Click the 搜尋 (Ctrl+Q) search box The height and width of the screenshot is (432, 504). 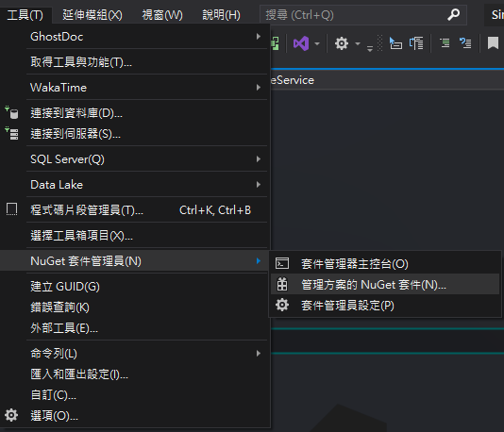point(362,15)
